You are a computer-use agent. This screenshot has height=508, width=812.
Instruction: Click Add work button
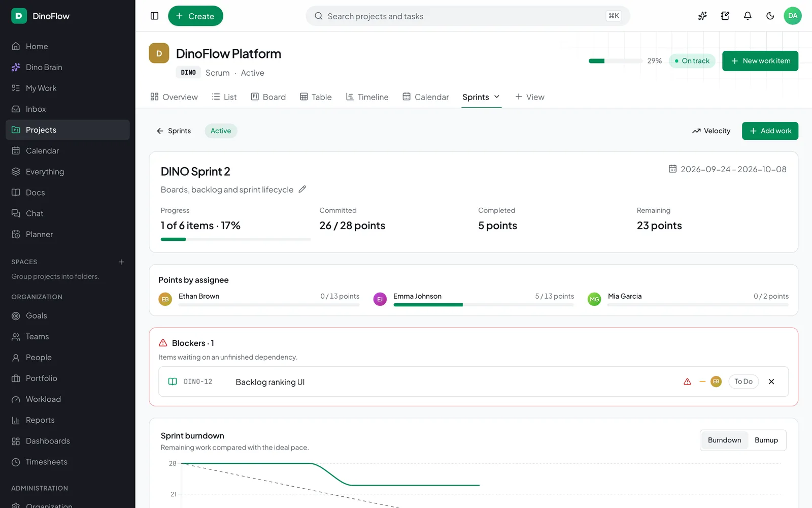point(770,131)
